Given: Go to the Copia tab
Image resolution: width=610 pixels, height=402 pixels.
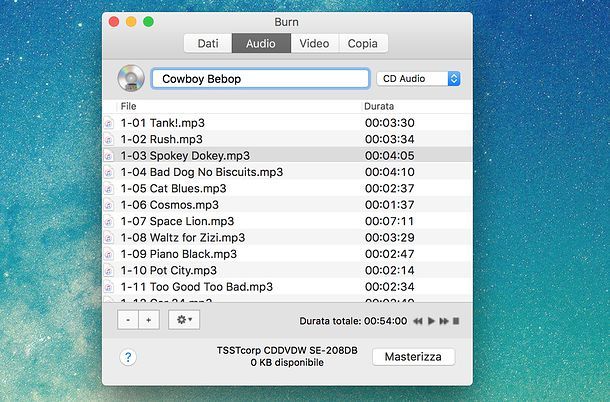Looking at the screenshot, I should 363,43.
